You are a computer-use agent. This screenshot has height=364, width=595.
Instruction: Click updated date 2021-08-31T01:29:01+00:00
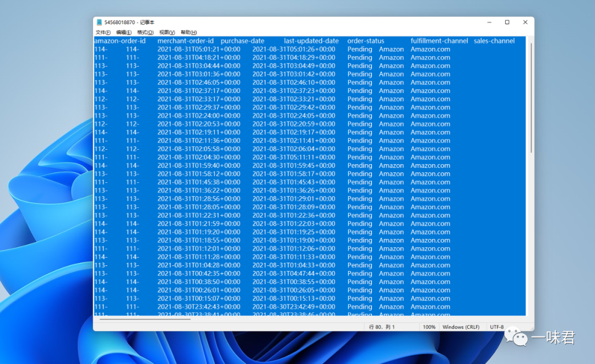[x=294, y=199]
